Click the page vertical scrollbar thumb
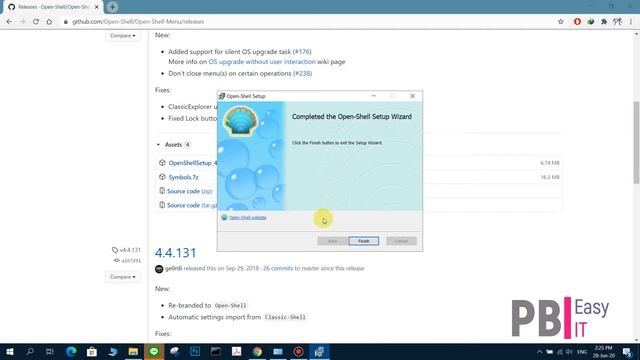 (x=636, y=142)
